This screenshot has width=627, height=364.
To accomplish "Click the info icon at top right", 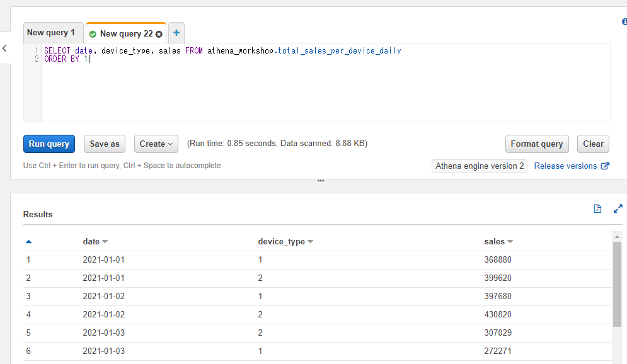I will tap(624, 22).
